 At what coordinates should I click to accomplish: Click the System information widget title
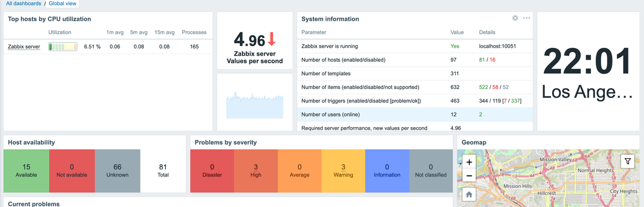click(x=330, y=19)
